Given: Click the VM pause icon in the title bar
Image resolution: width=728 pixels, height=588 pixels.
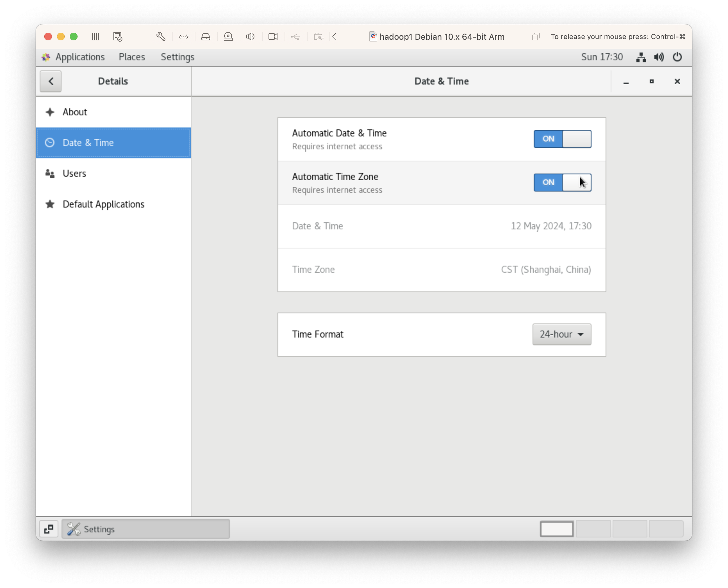Looking at the screenshot, I should click(x=95, y=37).
